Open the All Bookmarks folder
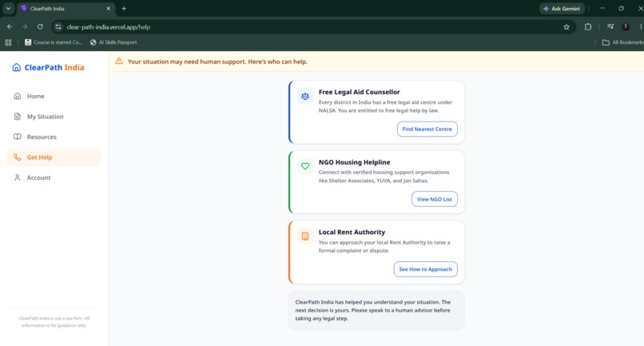 622,42
